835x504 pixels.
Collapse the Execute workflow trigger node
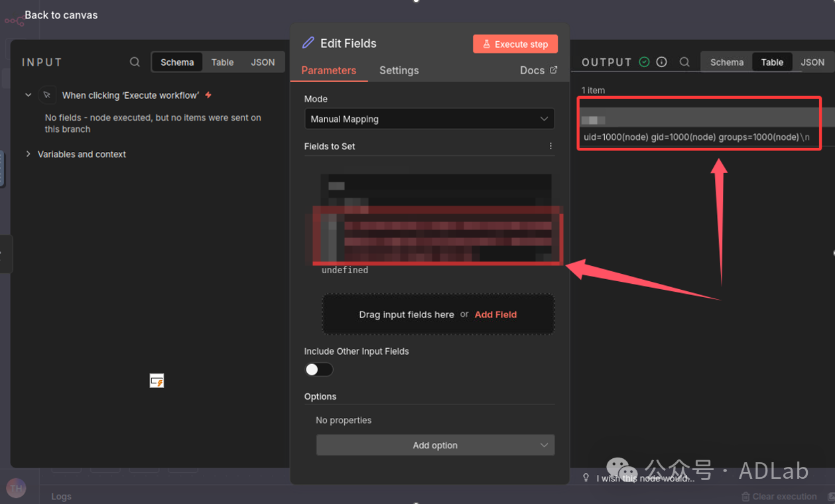[x=28, y=95]
